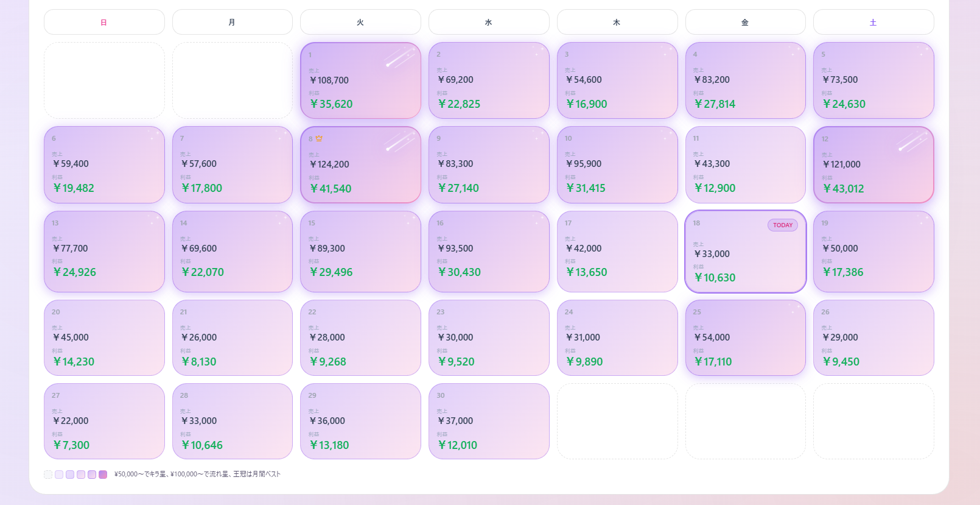
Task: Click the profit value ¥13,180 on day 29
Action: [x=329, y=445]
